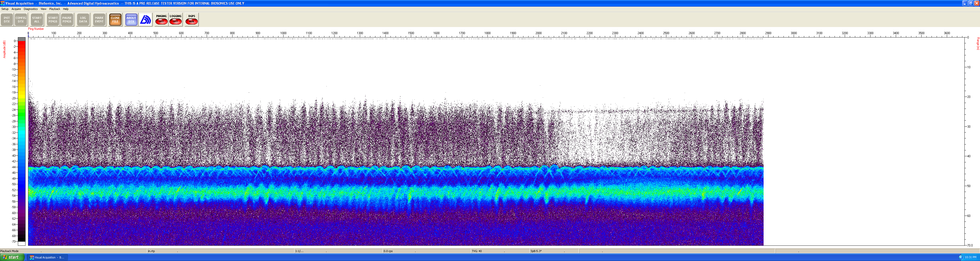Click the Visual Acquisition title bar icon

pos(3,3)
